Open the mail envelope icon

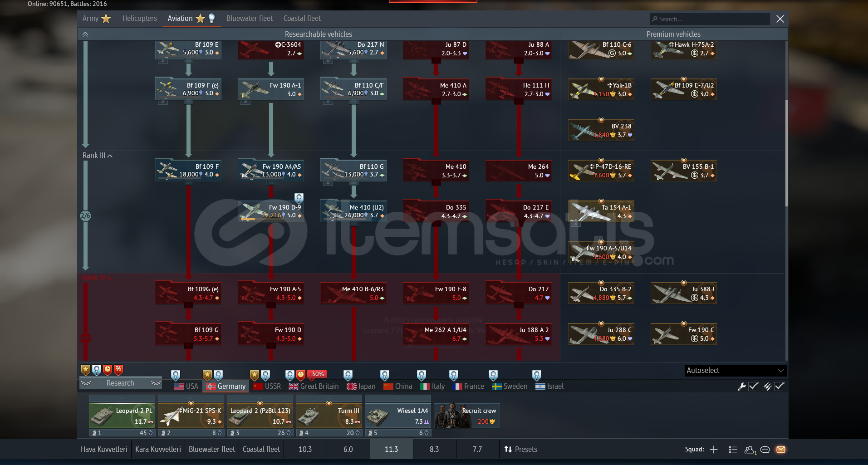(781, 450)
